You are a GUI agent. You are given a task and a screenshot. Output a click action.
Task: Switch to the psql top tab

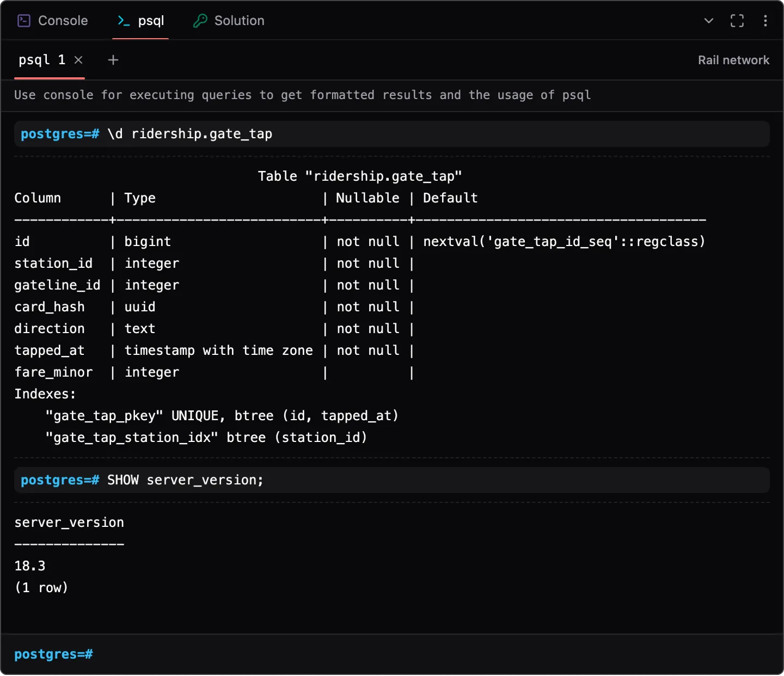click(140, 21)
